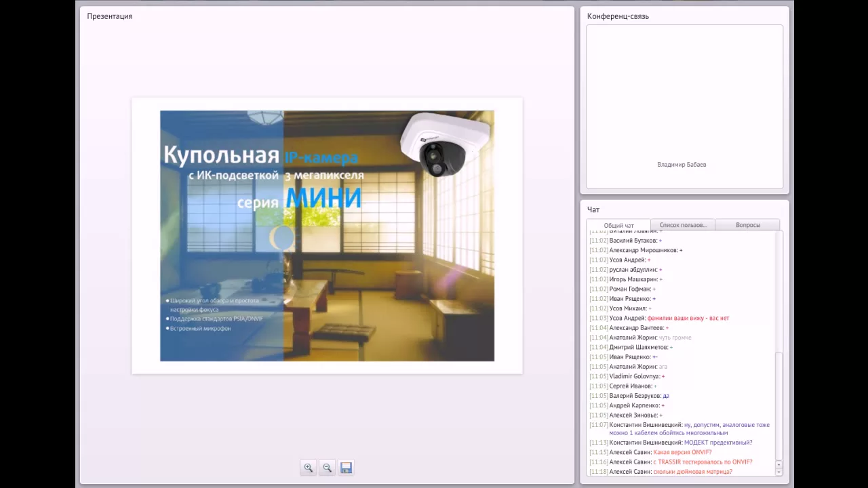Open the Список пользов... tab
The width and height of the screenshot is (868, 488).
[683, 225]
